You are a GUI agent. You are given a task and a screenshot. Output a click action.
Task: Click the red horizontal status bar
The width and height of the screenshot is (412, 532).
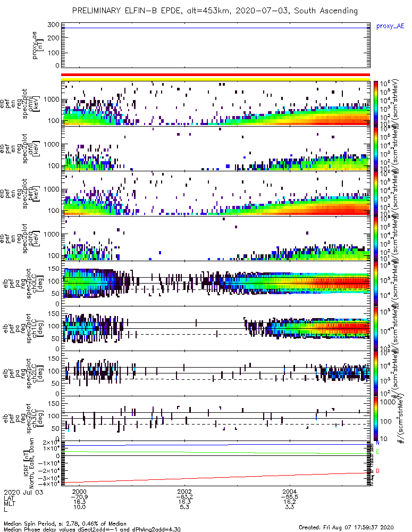pyautogui.click(x=215, y=74)
